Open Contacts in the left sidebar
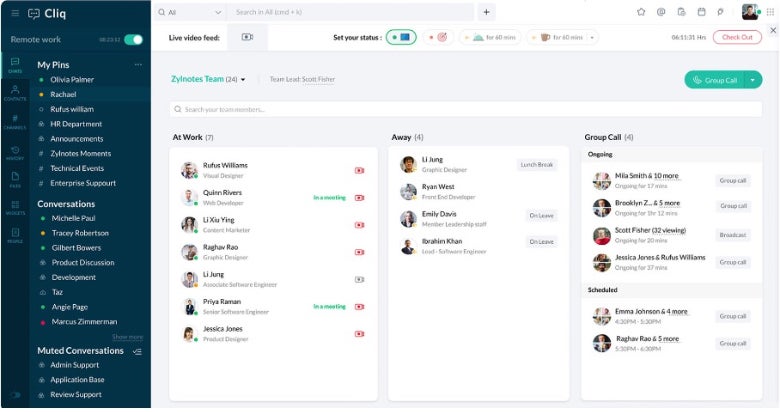 click(14, 93)
